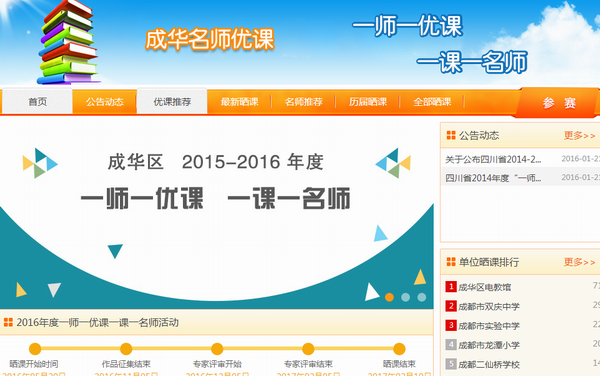This screenshot has height=376, width=600.
Task: Click the 专家评审结束 timeline marker
Action: pos(308,349)
